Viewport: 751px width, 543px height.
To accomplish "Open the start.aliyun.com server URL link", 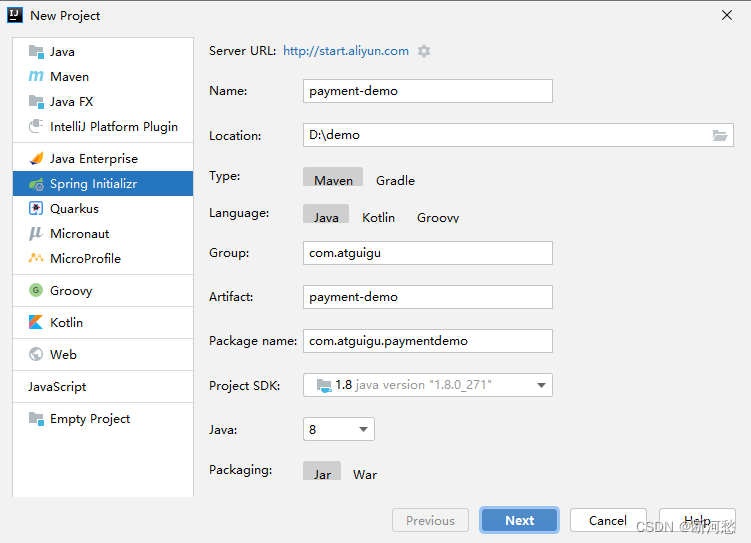I will tap(346, 51).
